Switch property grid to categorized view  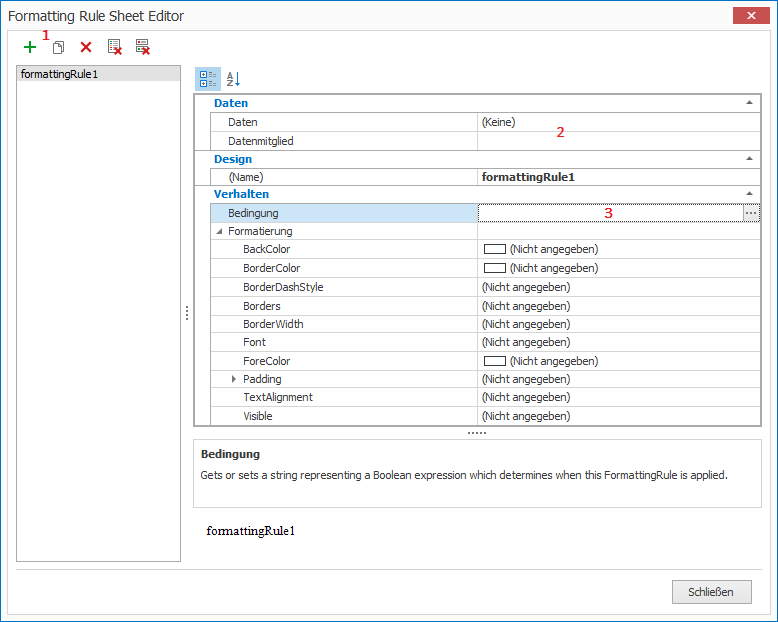(208, 78)
